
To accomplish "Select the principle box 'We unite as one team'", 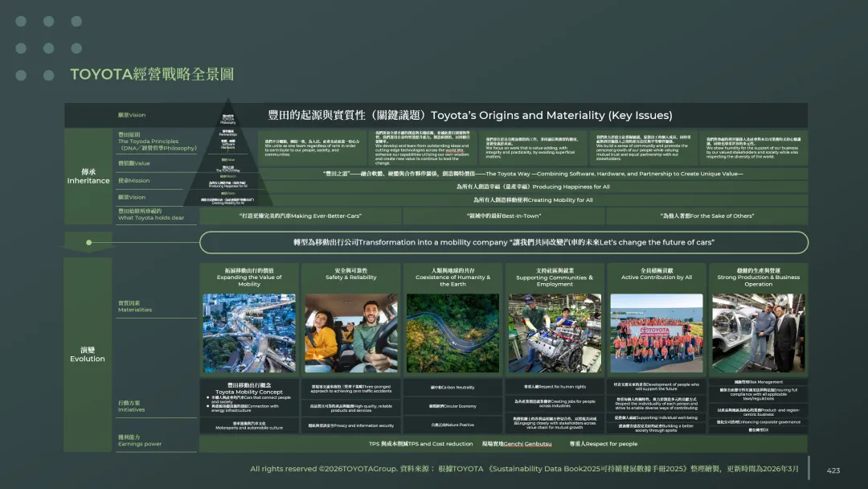I will click(x=313, y=148).
